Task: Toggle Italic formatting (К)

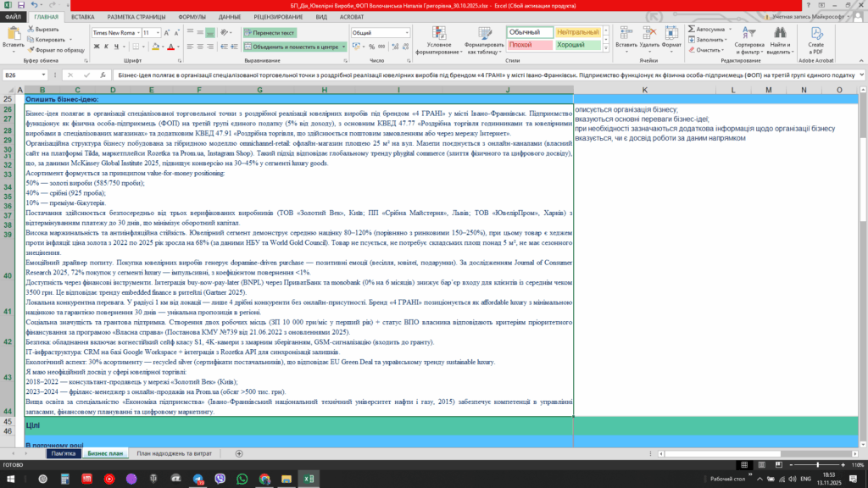Action: [106, 47]
